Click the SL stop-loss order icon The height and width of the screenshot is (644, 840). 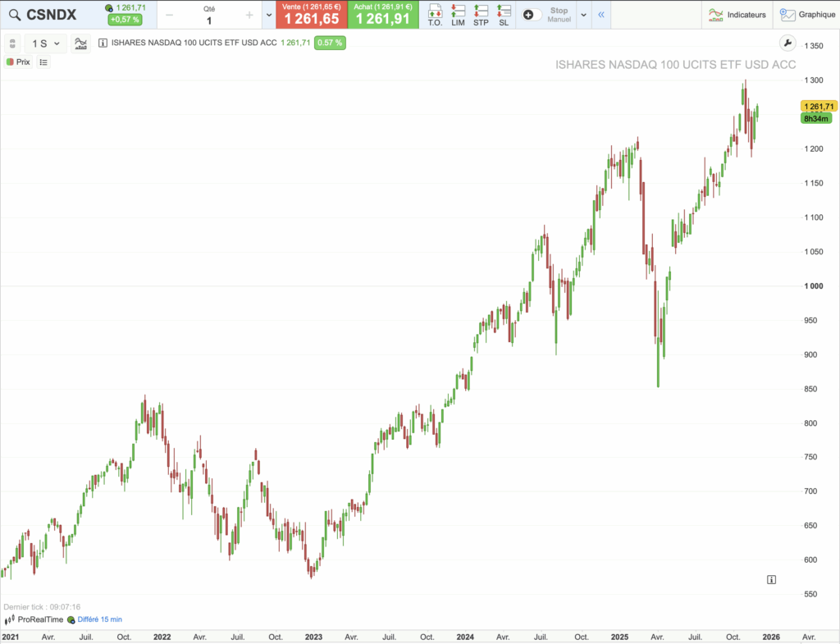click(504, 15)
